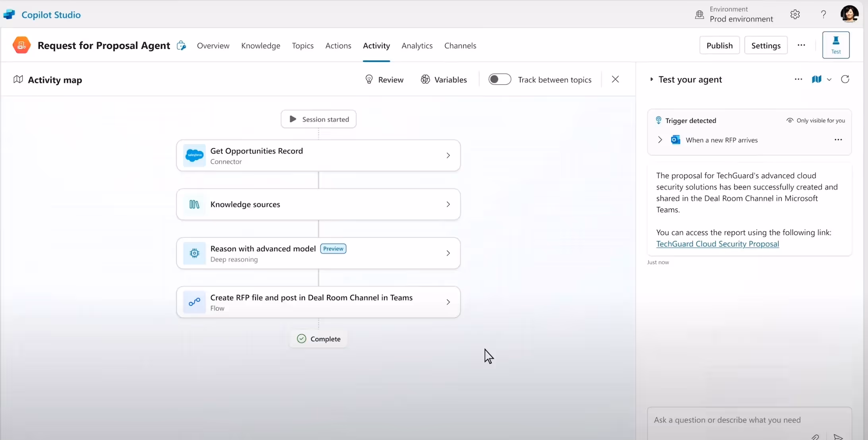Image resolution: width=868 pixels, height=440 pixels.
Task: Click the Complete checkmark icon
Action: point(302,339)
